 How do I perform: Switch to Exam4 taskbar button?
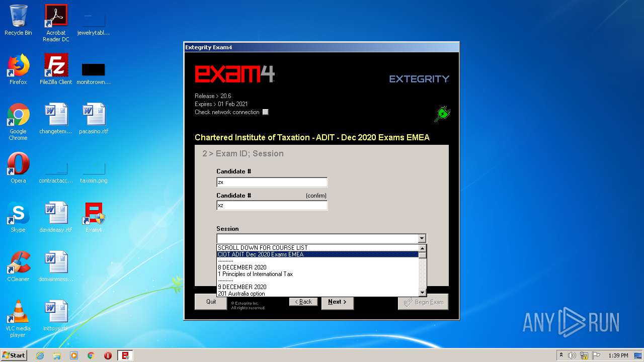125,355
